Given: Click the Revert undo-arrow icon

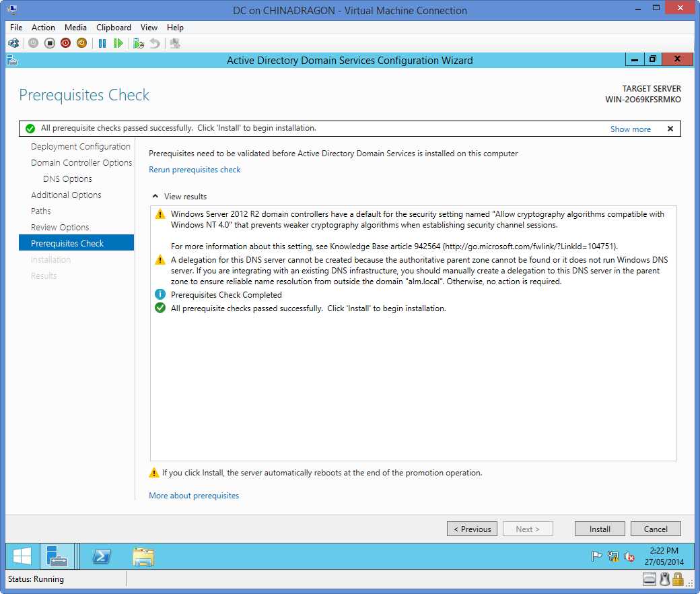Looking at the screenshot, I should click(x=154, y=43).
